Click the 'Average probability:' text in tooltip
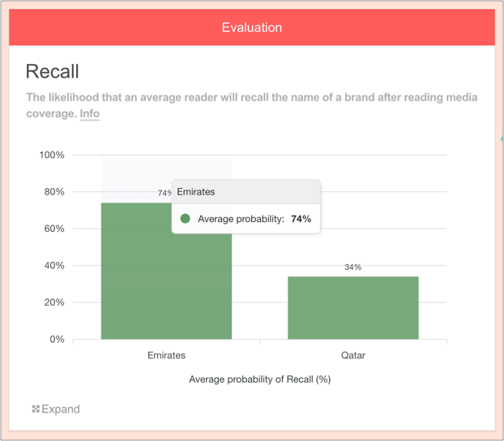 [x=241, y=219]
